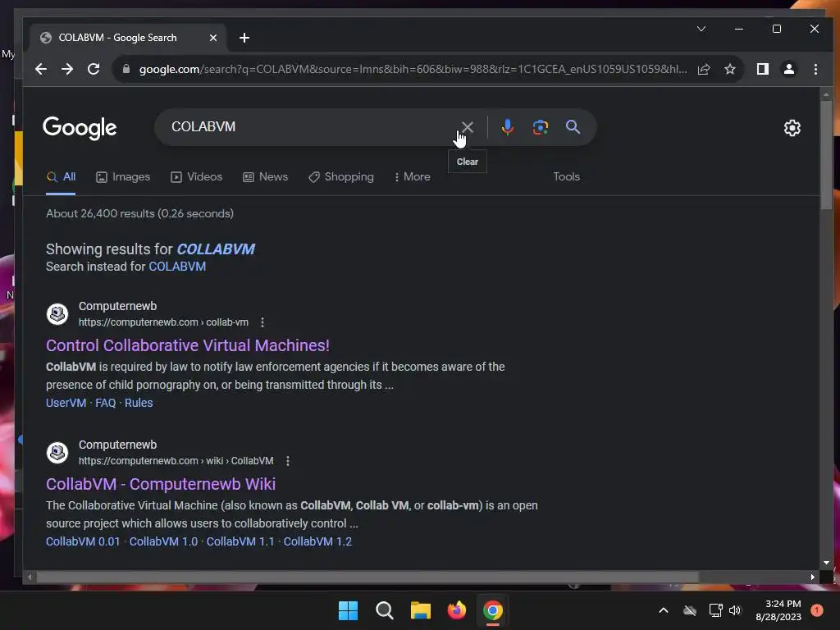
Task: Switch to Videos results tab
Action: coord(196,177)
